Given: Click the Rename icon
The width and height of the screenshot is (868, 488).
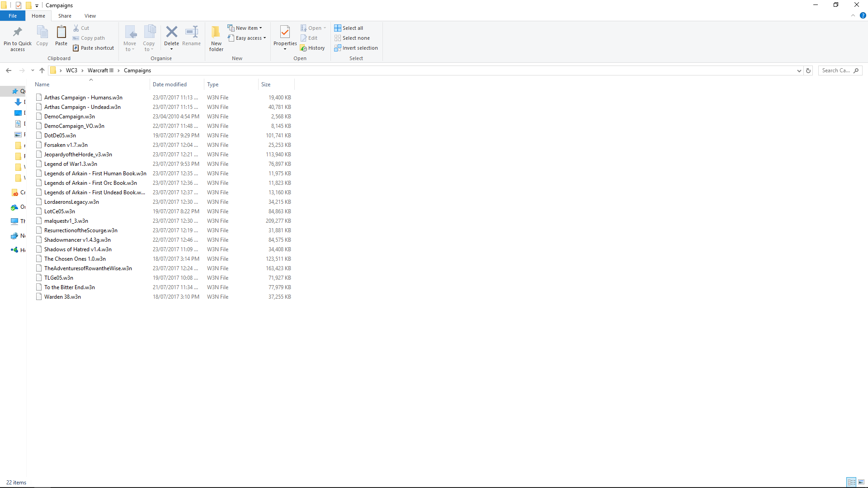Looking at the screenshot, I should [x=192, y=32].
